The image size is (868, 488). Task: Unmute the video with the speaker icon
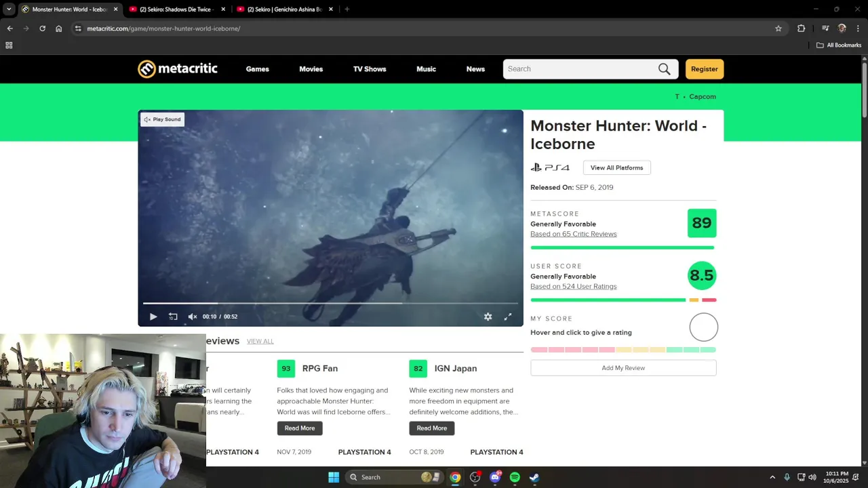[192, 317]
